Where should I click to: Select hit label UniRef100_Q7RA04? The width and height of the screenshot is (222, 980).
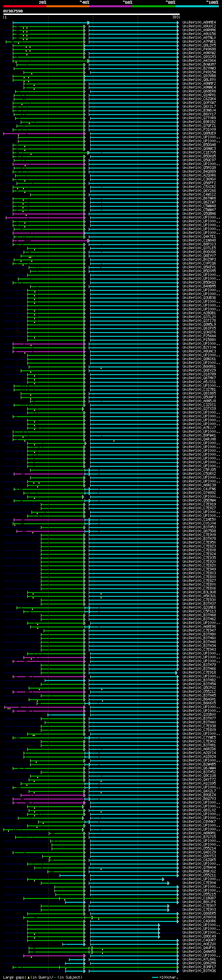[x=199, y=867]
